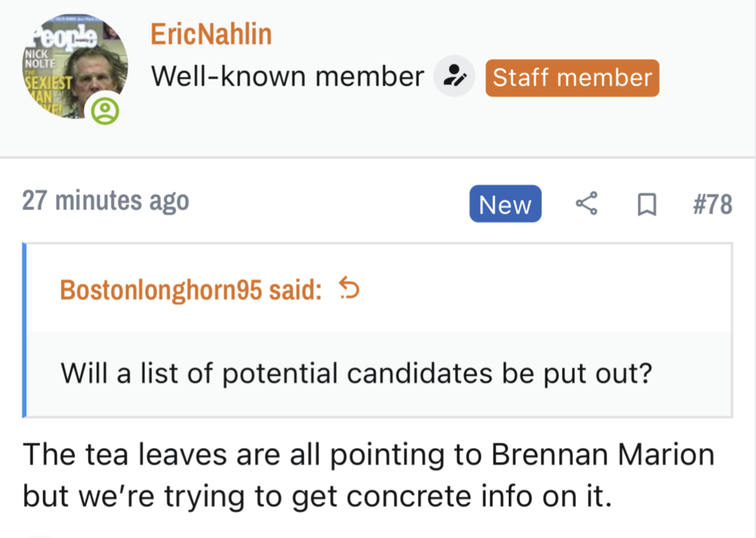Click the quoted "Will a list of potential candidates" text
This screenshot has height=538, width=756.
click(355, 374)
